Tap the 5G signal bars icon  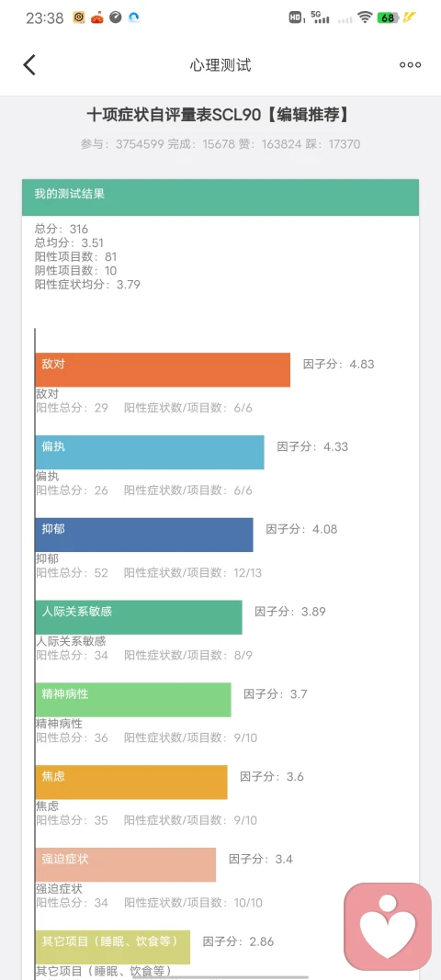click(320, 17)
